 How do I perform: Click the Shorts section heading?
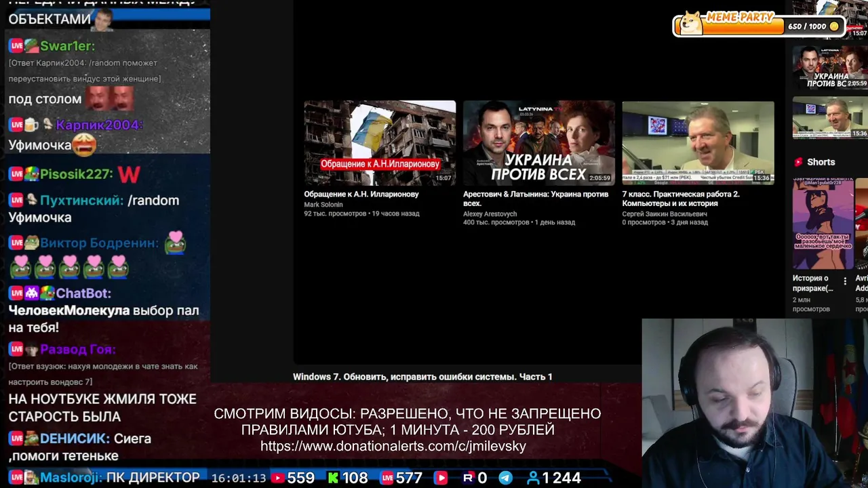click(x=821, y=162)
